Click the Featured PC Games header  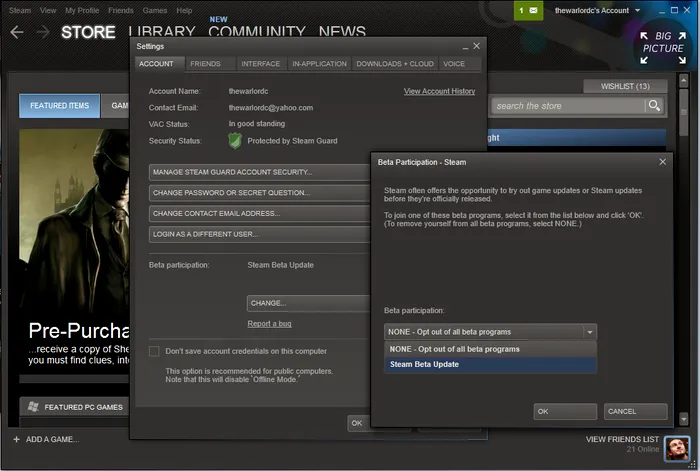(75, 407)
